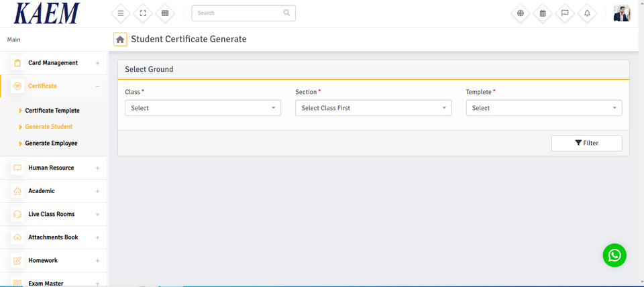Screen dimensions: 644x287
Task: Click the Card Management clipboard icon
Action: [x=17, y=63]
